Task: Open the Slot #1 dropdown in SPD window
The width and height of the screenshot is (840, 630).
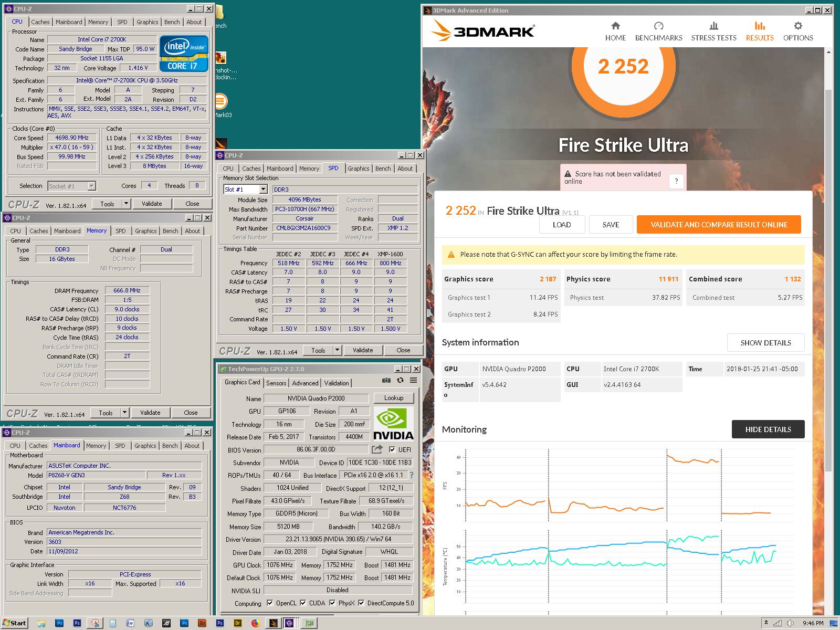Action: pyautogui.click(x=264, y=190)
